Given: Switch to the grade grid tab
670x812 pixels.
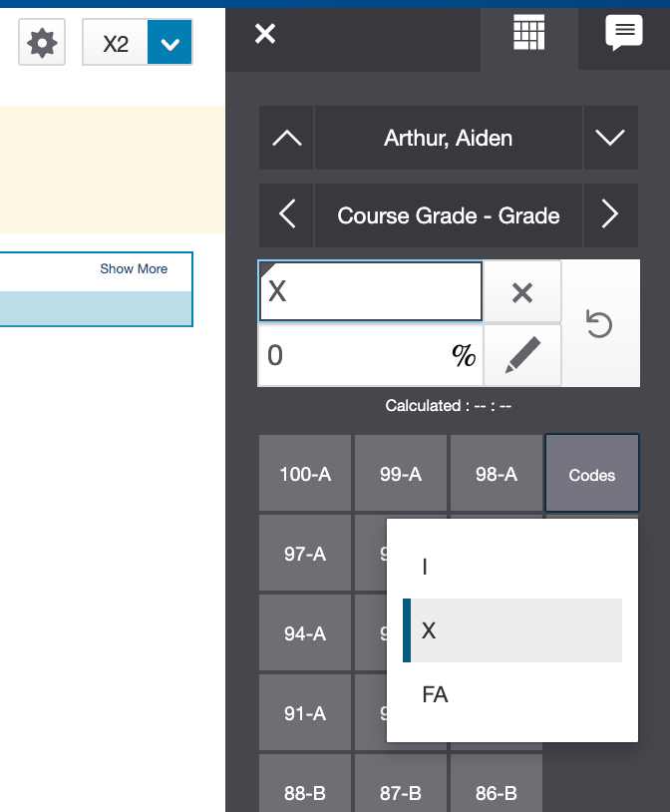Looking at the screenshot, I should tap(528, 34).
